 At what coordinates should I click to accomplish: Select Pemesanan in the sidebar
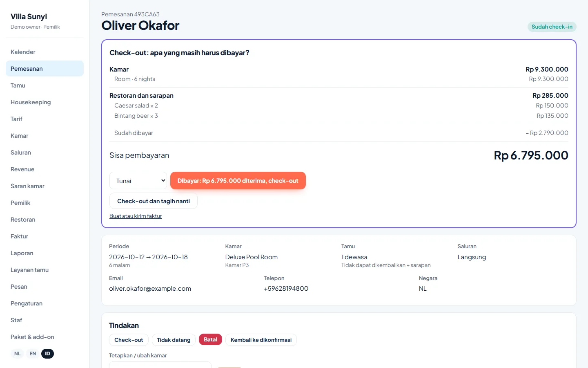45,69
